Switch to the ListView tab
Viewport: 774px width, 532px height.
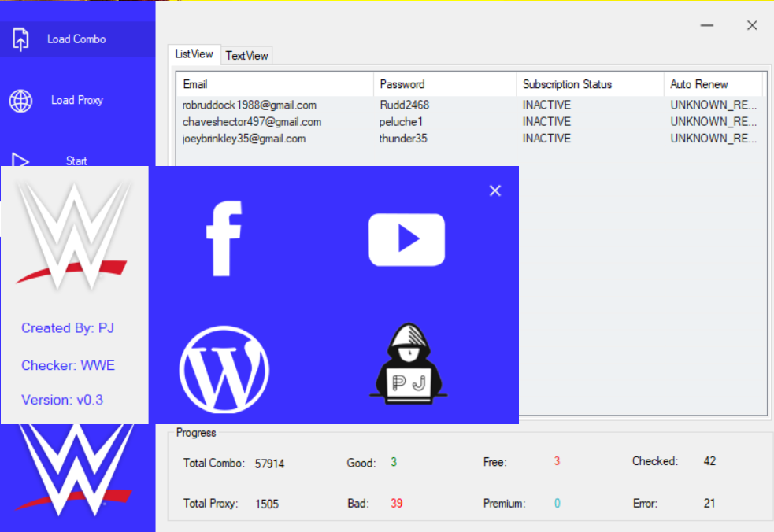[x=194, y=54]
